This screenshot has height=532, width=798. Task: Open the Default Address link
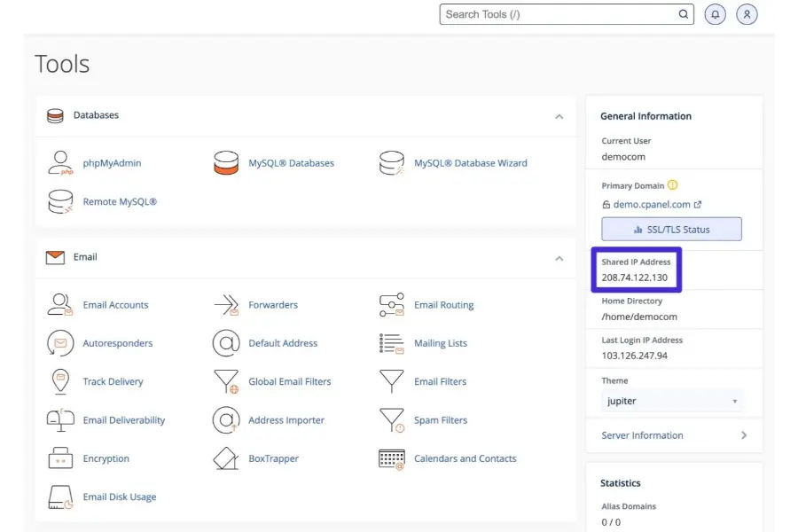pyautogui.click(x=283, y=343)
